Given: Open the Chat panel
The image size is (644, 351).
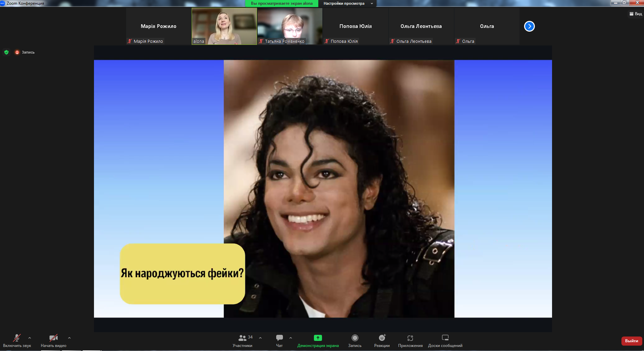Looking at the screenshot, I should [279, 338].
